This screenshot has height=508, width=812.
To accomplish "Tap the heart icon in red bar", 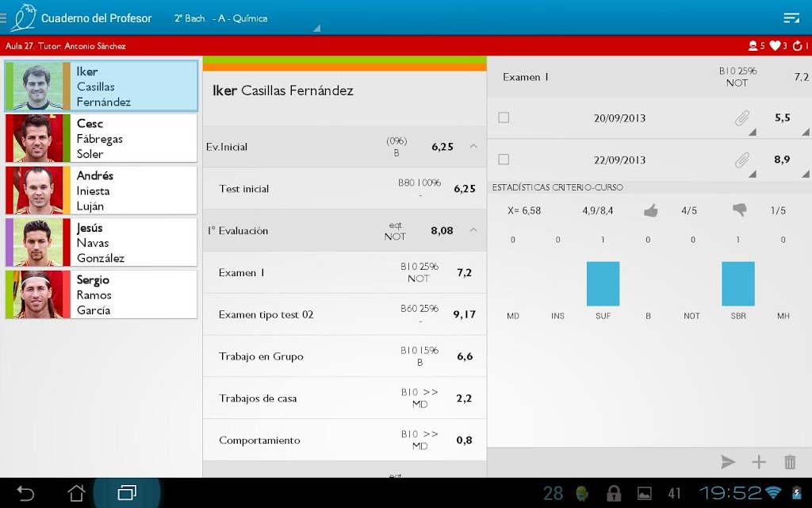I will pos(775,45).
